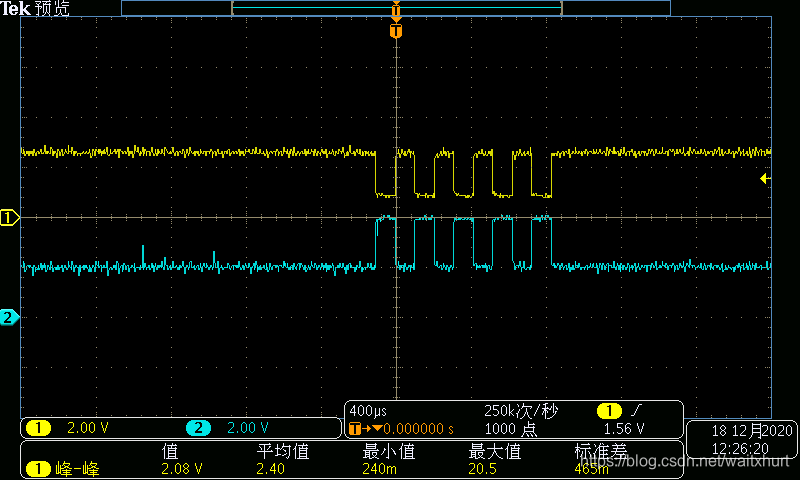Click the 400µs timebase readout

coord(368,411)
